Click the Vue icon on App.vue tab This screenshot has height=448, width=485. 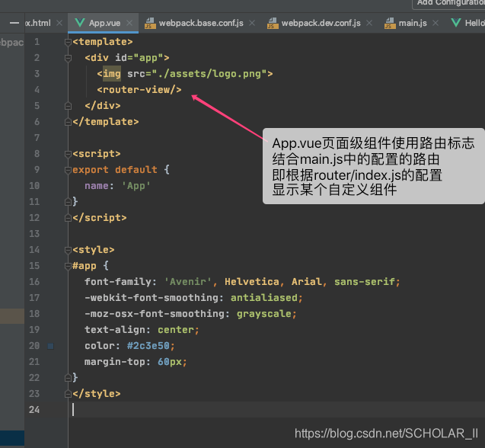point(80,23)
